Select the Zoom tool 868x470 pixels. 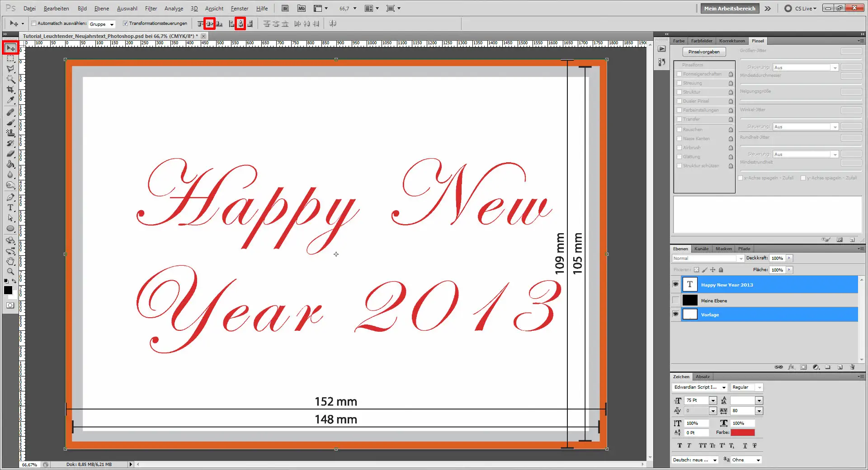(x=10, y=271)
